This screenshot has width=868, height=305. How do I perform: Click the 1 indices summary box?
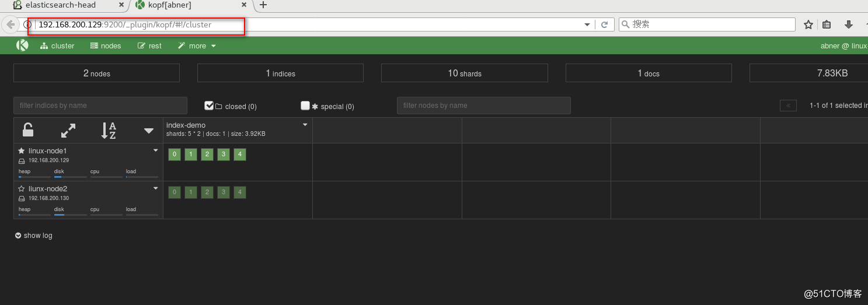[x=280, y=73]
